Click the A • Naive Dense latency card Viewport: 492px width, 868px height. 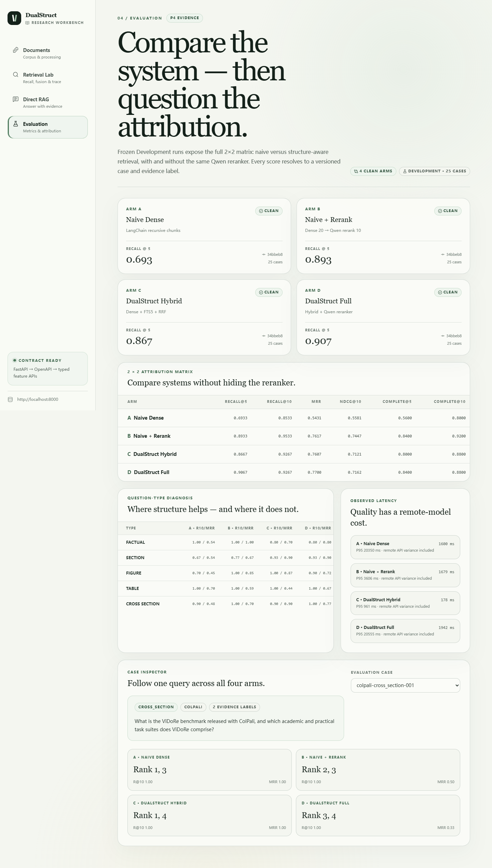(405, 547)
